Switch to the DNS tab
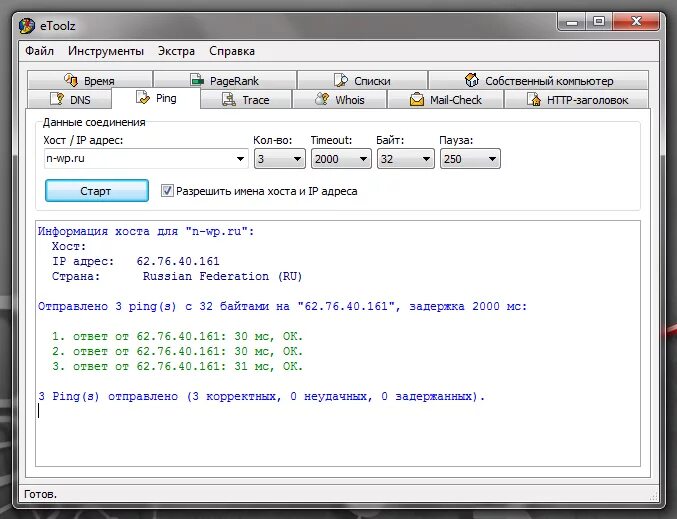The image size is (677, 519). [70, 99]
